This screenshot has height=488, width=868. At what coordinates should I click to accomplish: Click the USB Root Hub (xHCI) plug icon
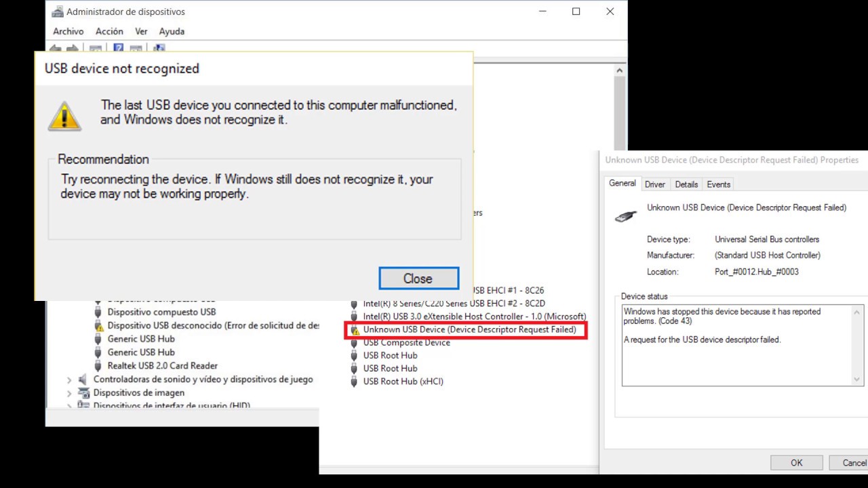pos(354,382)
